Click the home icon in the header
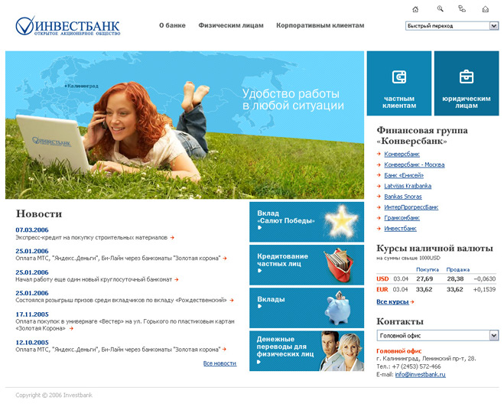The image size is (504, 420). pos(415,9)
